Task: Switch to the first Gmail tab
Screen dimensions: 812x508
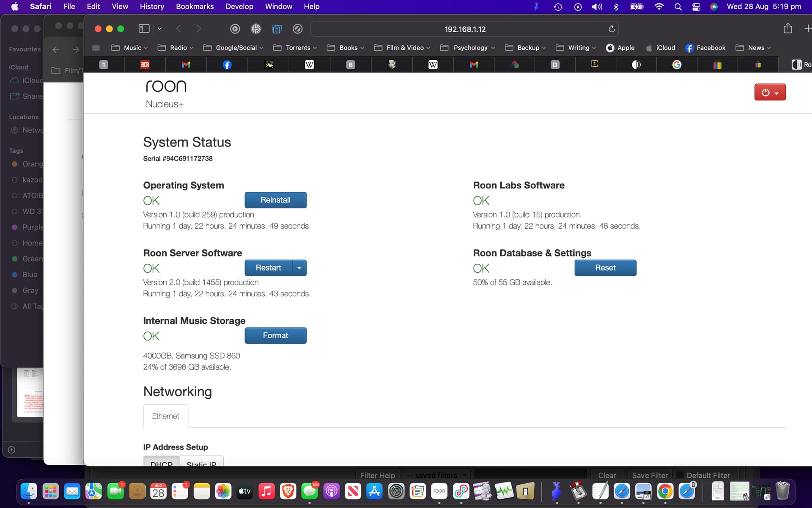Action: pos(186,64)
